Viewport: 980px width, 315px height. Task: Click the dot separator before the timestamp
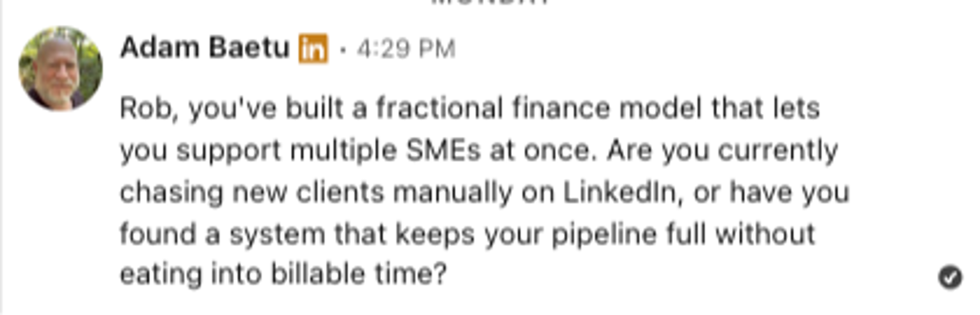click(343, 49)
